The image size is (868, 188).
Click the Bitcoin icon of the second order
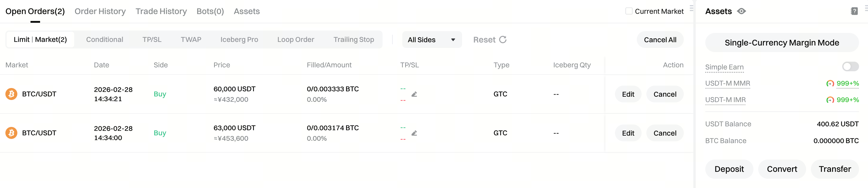pos(11,133)
